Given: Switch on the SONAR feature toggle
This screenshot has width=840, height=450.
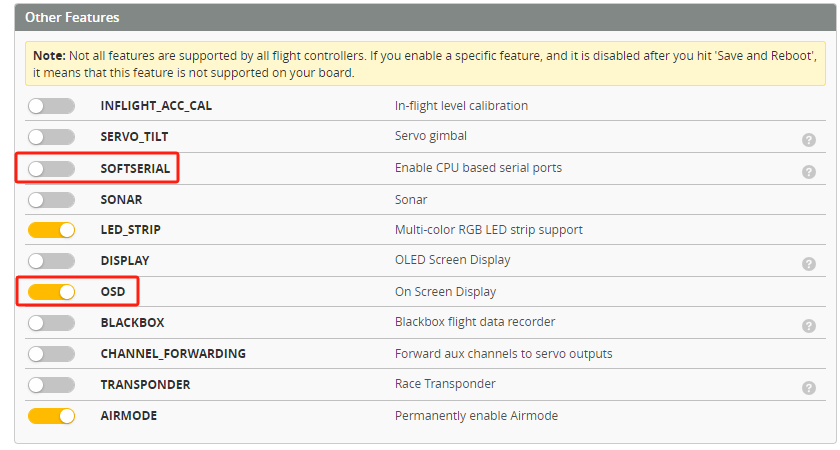Looking at the screenshot, I should tap(51, 199).
